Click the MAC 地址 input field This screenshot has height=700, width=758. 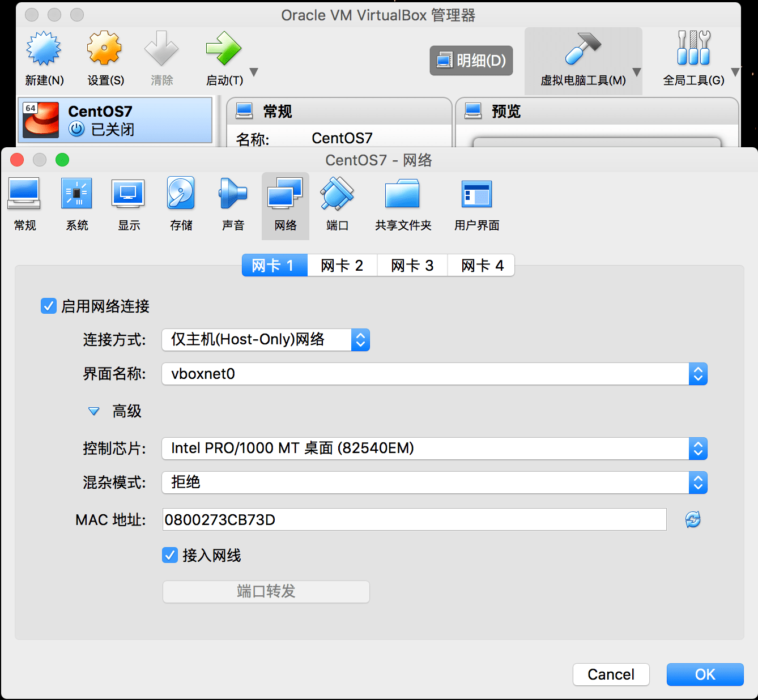click(x=414, y=519)
